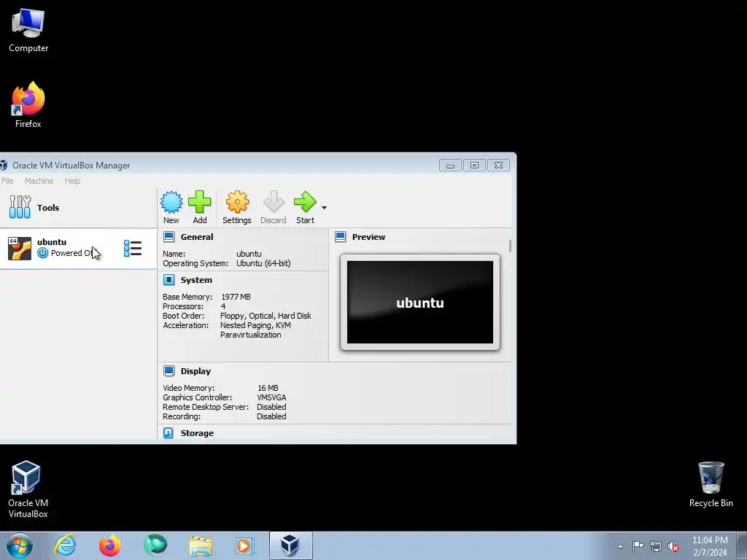This screenshot has height=560, width=747.
Task: Open Settings gear for ubuntu VM
Action: tap(237, 202)
